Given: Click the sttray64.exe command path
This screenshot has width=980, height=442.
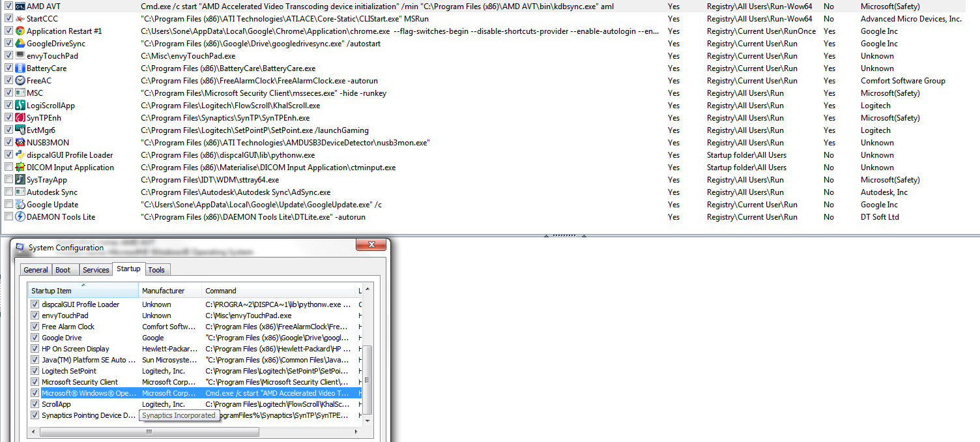Looking at the screenshot, I should point(210,180).
